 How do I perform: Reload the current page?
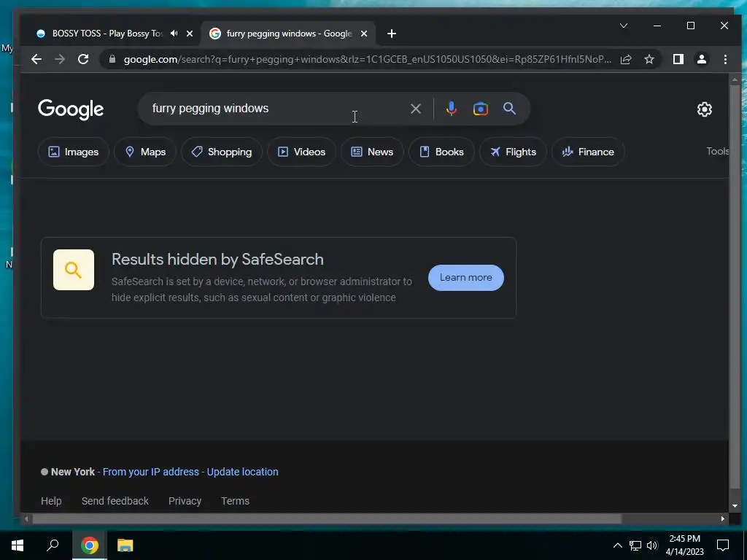pyautogui.click(x=83, y=59)
